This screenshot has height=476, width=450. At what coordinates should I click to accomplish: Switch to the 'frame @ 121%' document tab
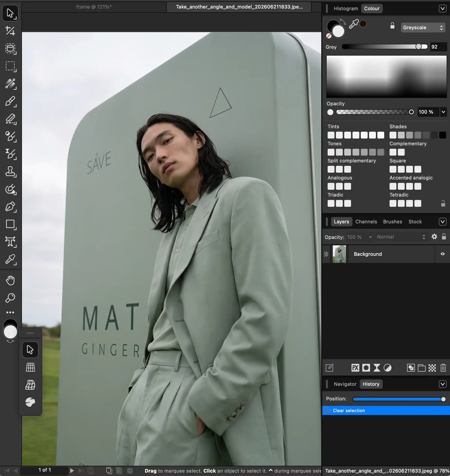pos(94,7)
